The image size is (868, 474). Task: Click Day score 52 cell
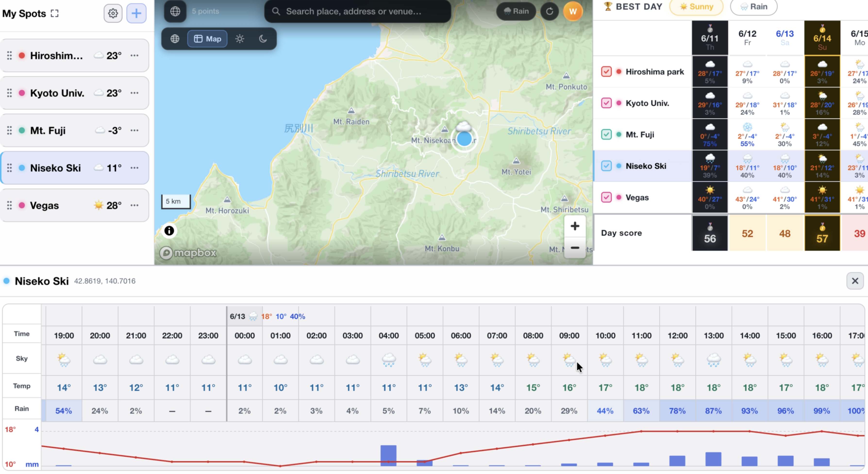tap(747, 233)
